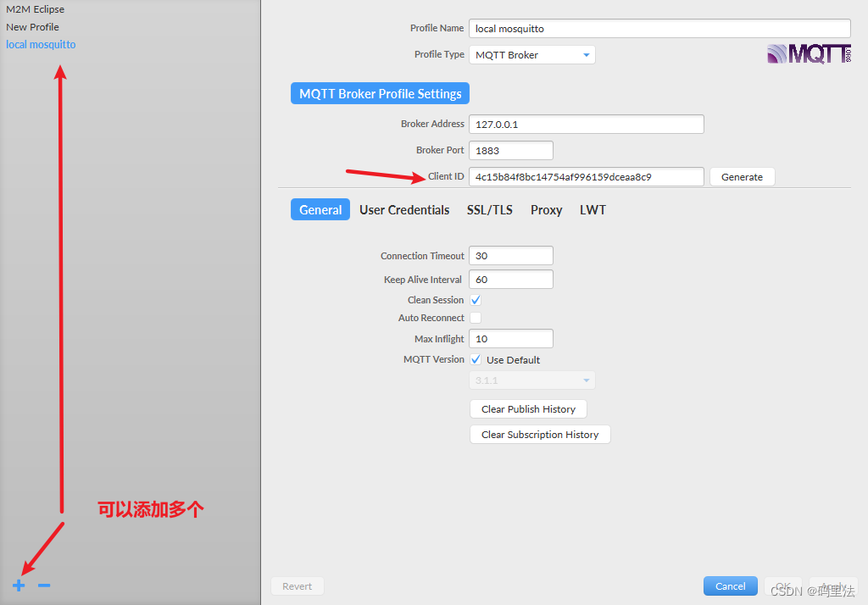The image size is (868, 605).
Task: Remove selected profile with the minus icon
Action: click(44, 585)
